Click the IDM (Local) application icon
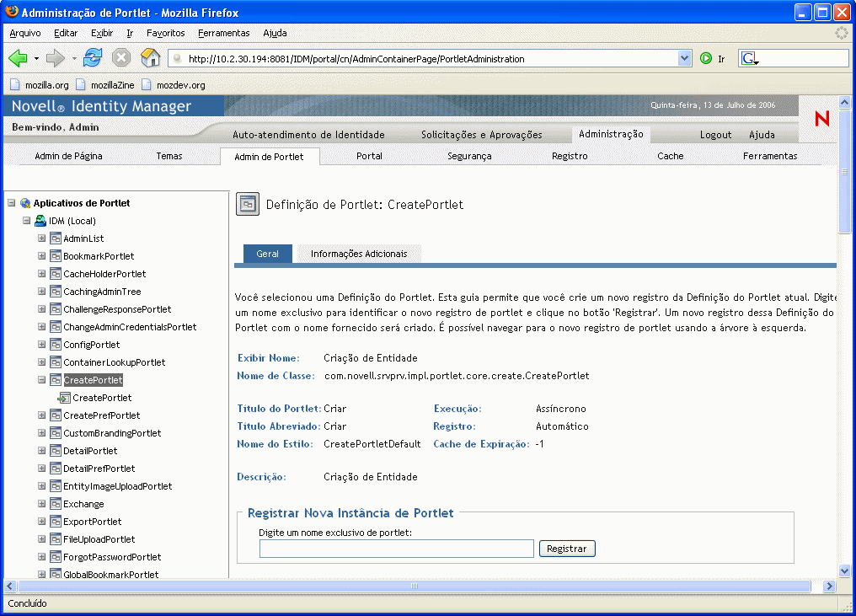 coord(40,221)
